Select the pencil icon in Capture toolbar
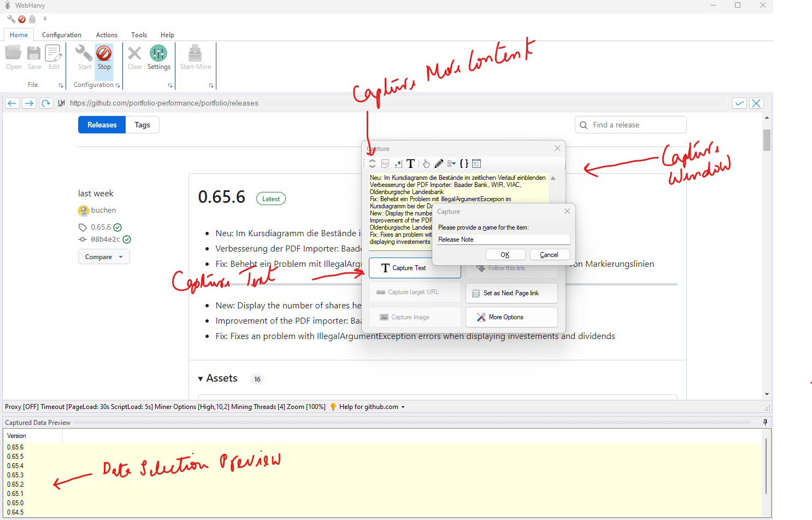This screenshot has height=520, width=812. tap(439, 163)
